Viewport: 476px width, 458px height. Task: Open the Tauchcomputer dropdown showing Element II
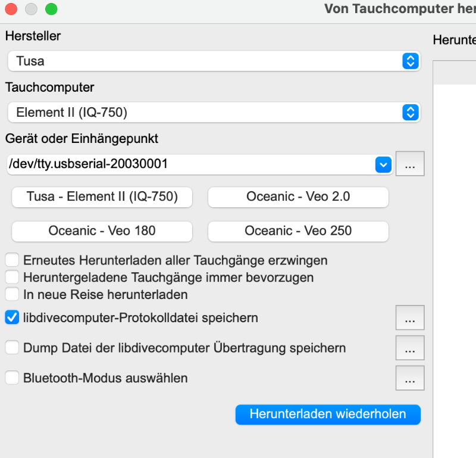click(214, 113)
